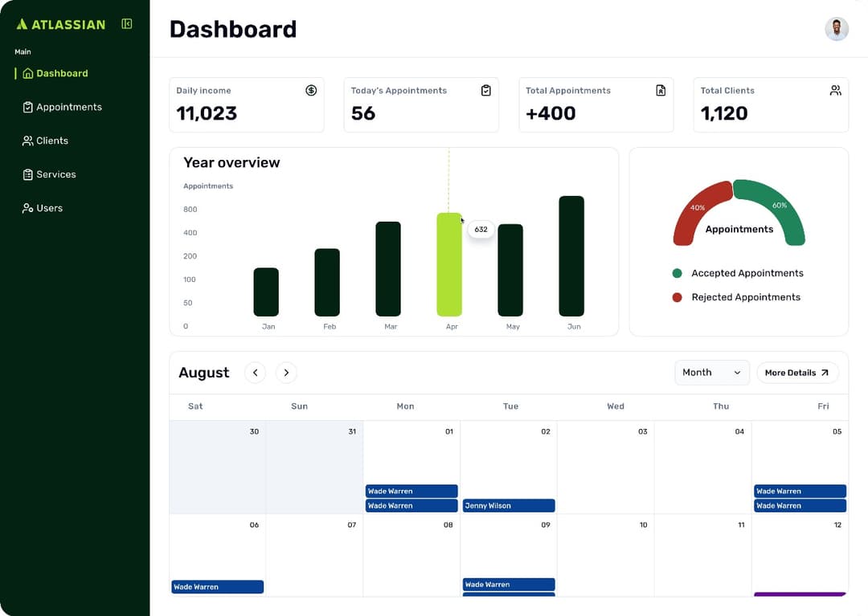Open the user profile avatar

pos(837,29)
